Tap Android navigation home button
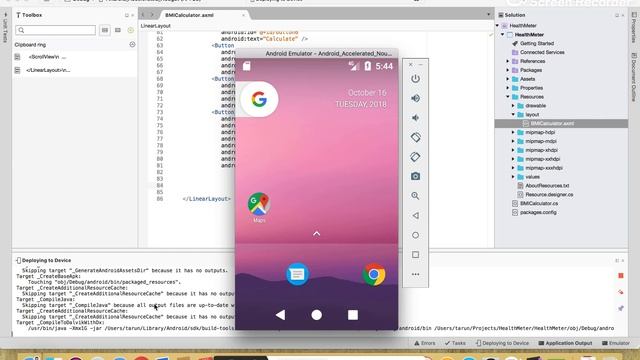Screen dimensions: 640x360 (316, 315)
